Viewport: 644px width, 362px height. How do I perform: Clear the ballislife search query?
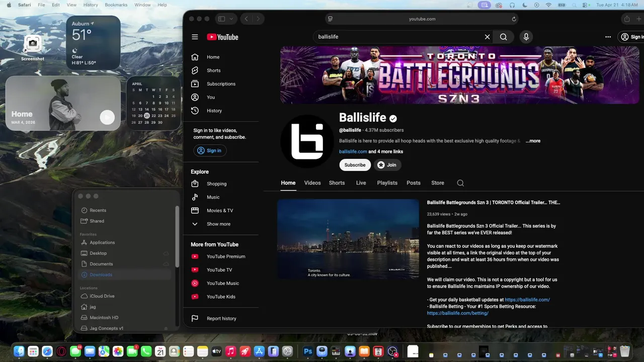pos(487,37)
